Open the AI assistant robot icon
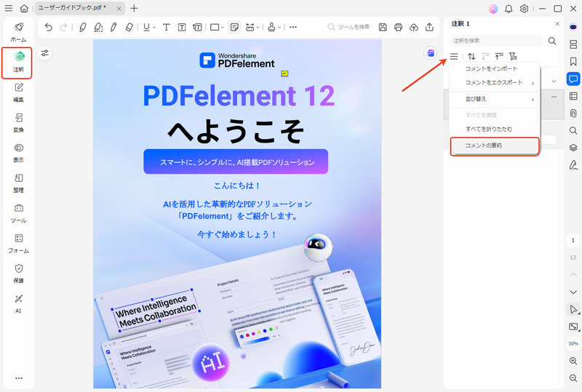The image size is (582, 392). [x=573, y=27]
